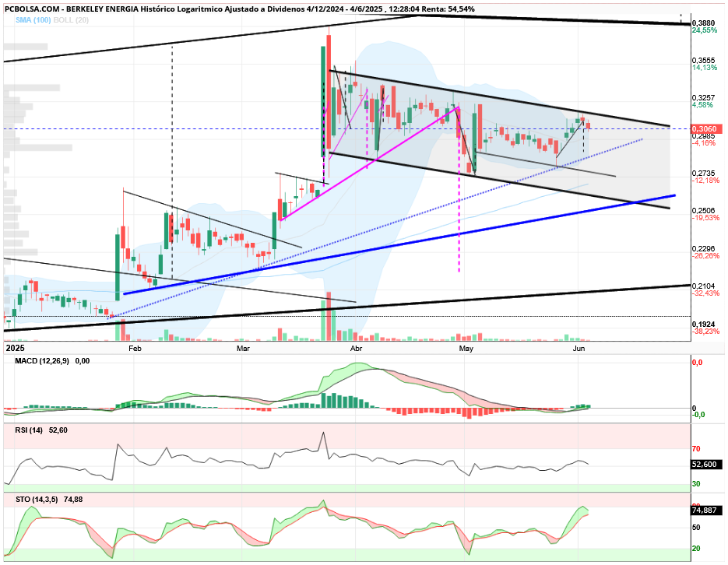The image size is (728, 565).
Task: Click the stochastic value tag 74,887
Action: coord(707,511)
